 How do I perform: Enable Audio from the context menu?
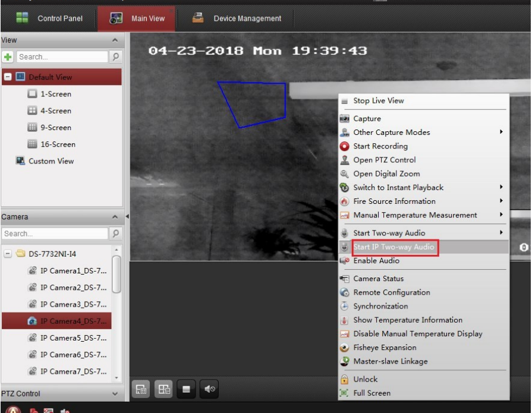pos(376,261)
